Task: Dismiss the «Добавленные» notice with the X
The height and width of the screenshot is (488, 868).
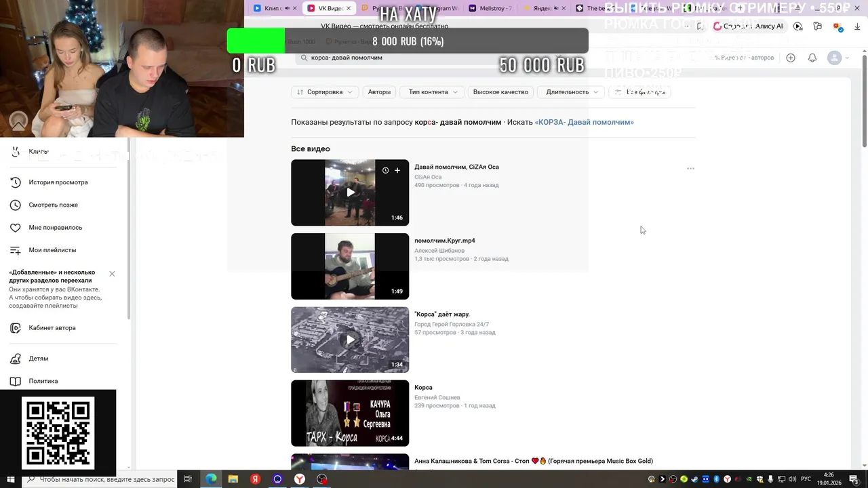Action: [x=112, y=274]
